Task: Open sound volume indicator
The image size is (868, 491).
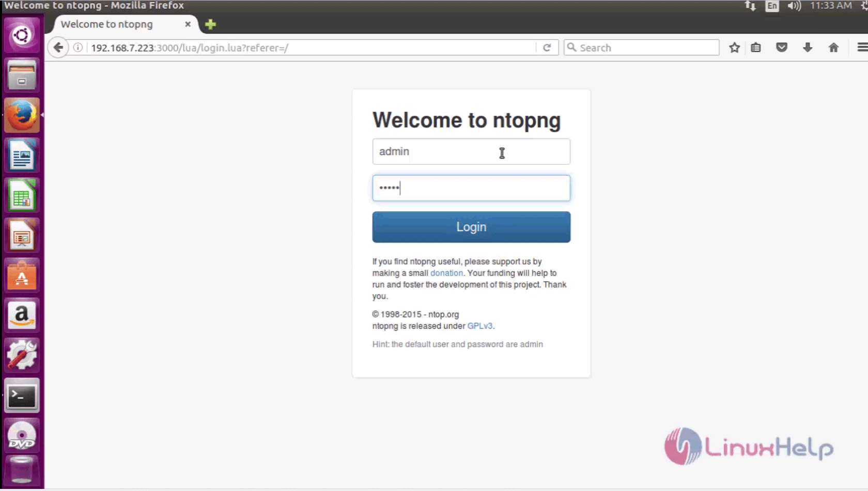Action: (x=794, y=6)
